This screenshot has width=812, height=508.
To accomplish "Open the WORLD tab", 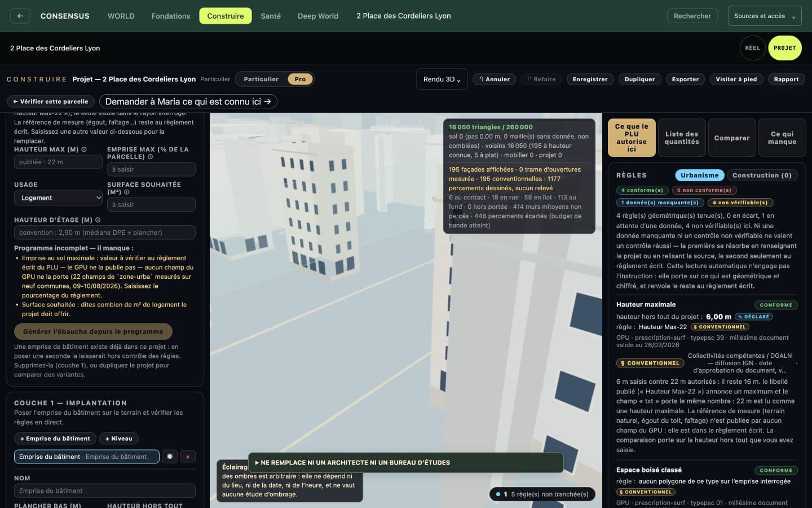I will pyautogui.click(x=121, y=16).
